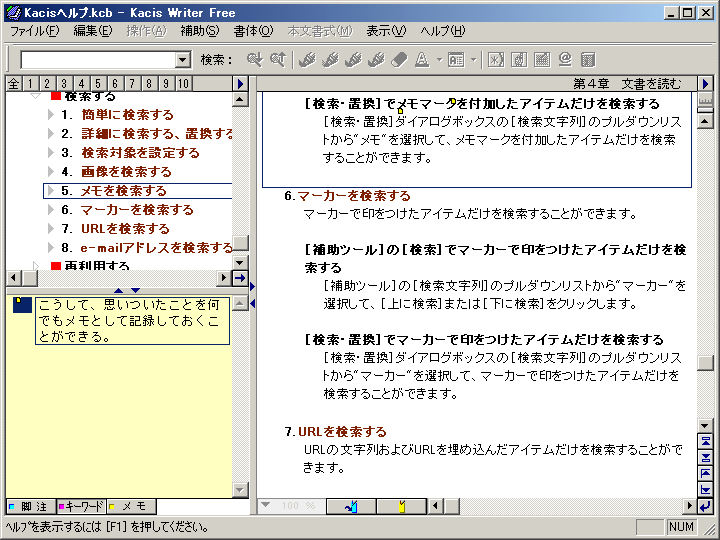Click the small blue down triangle above memo pane
The image size is (720, 540).
[x=135, y=290]
